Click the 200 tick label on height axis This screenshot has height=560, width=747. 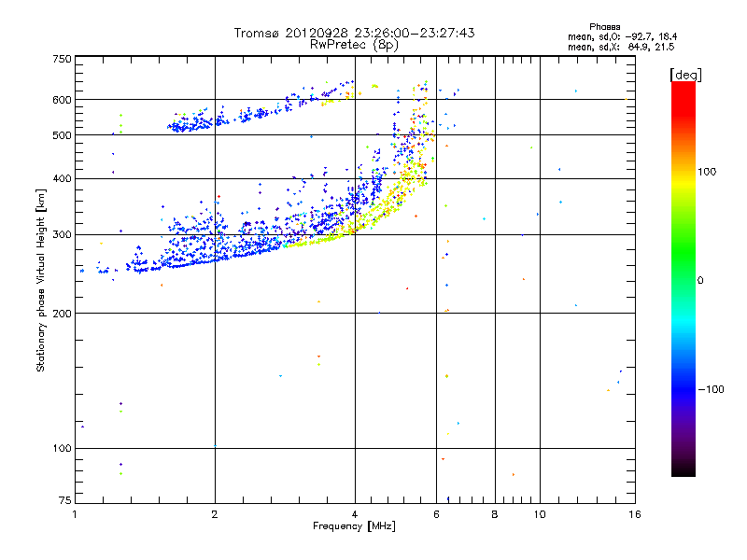[x=62, y=314]
